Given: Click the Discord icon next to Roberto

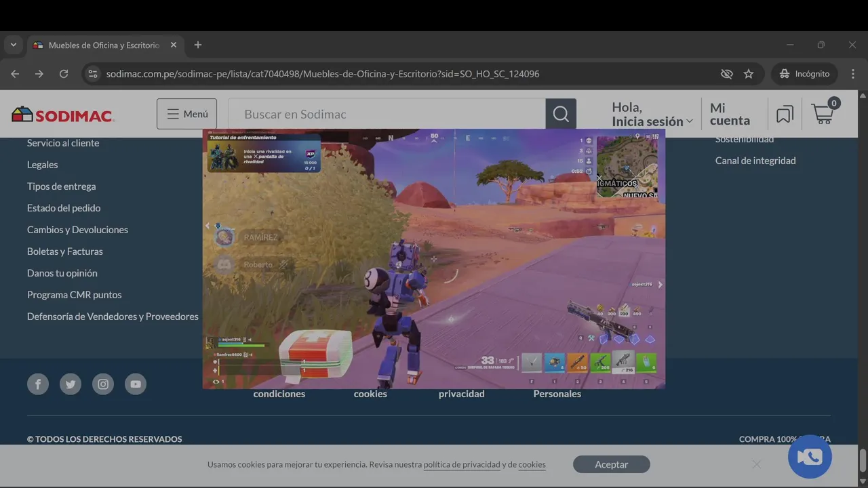Looking at the screenshot, I should click(224, 264).
